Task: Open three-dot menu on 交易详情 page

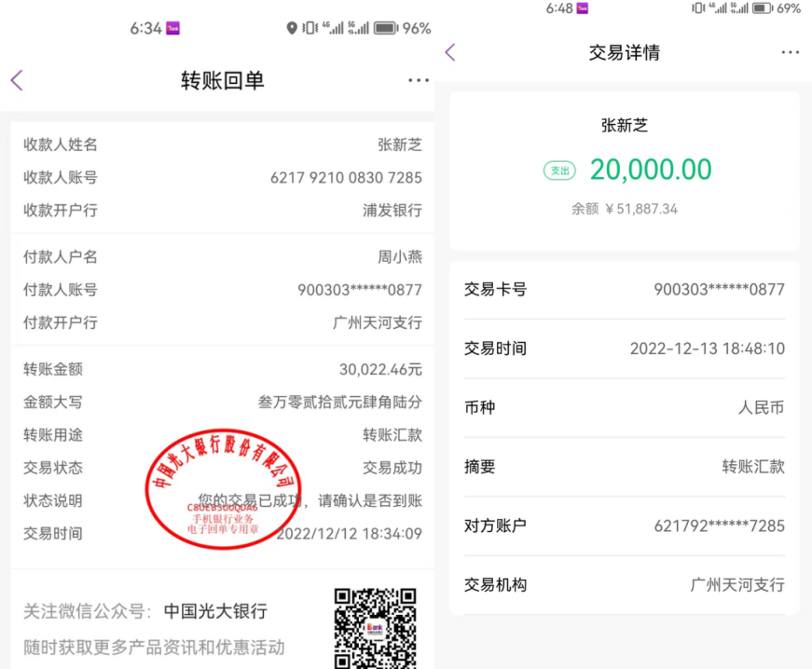Action: click(790, 53)
